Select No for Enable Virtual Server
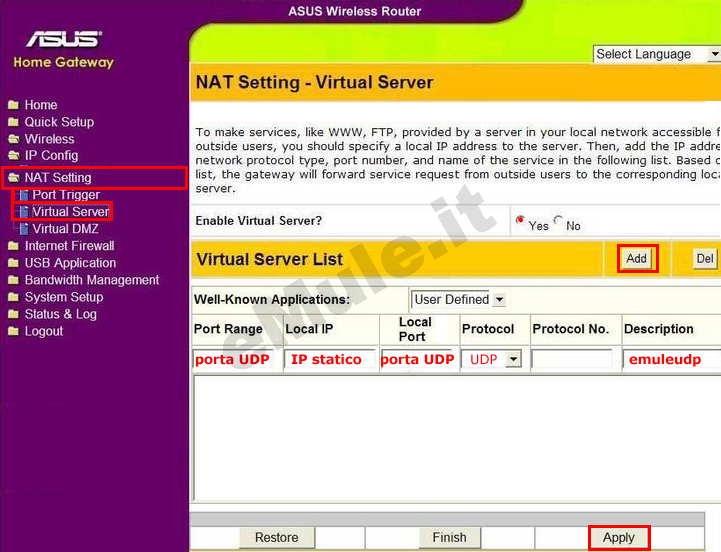Screen dimensions: 721x552 (558, 220)
